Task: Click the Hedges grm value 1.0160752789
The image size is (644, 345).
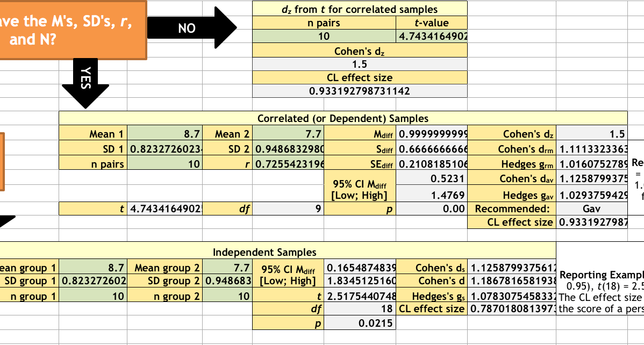Action: pos(592,164)
